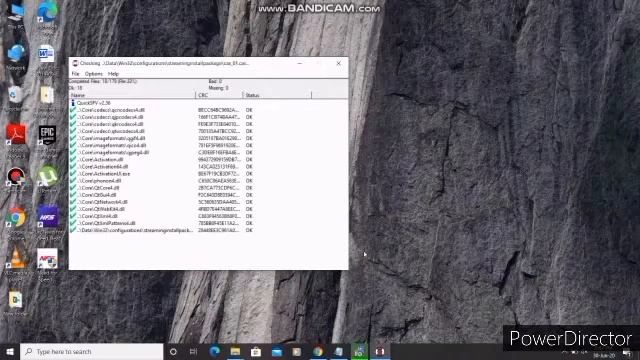The height and width of the screenshot is (360, 640).
Task: Click the taskbar search box
Action: pyautogui.click(x=91, y=351)
